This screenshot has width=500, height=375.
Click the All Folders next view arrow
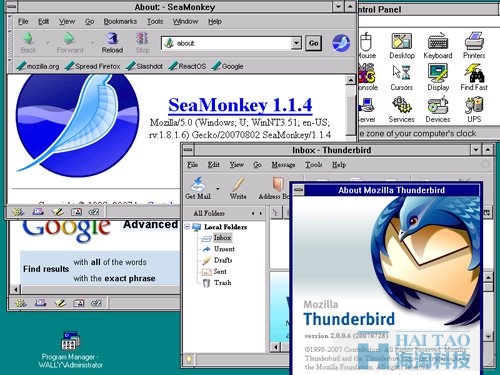(261, 213)
